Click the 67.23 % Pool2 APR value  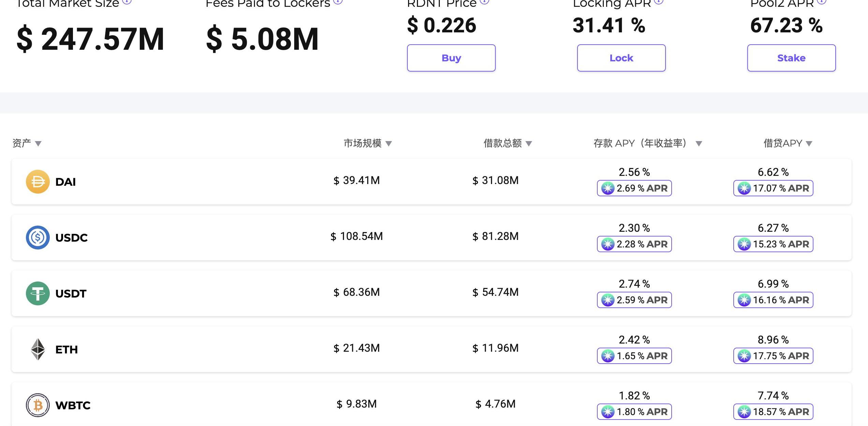(x=786, y=25)
